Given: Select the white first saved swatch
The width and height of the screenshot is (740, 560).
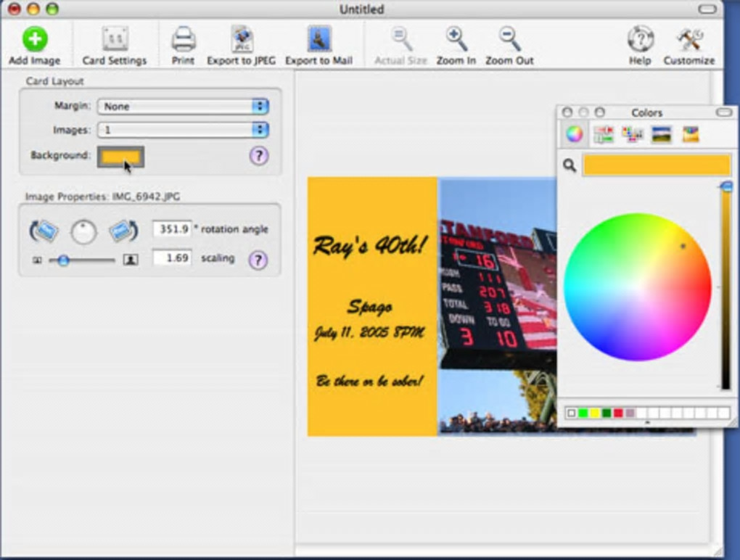Looking at the screenshot, I should coord(572,413).
